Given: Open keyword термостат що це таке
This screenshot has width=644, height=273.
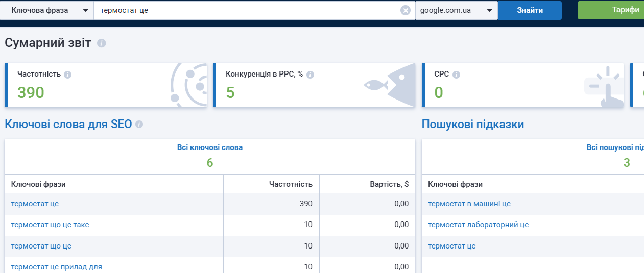Looking at the screenshot, I should pyautogui.click(x=50, y=225).
